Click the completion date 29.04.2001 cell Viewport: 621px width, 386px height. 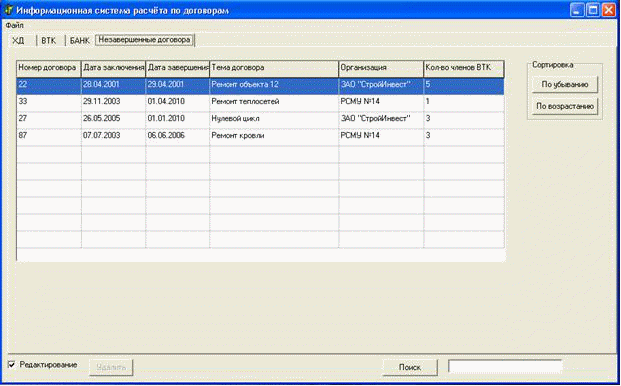177,86
